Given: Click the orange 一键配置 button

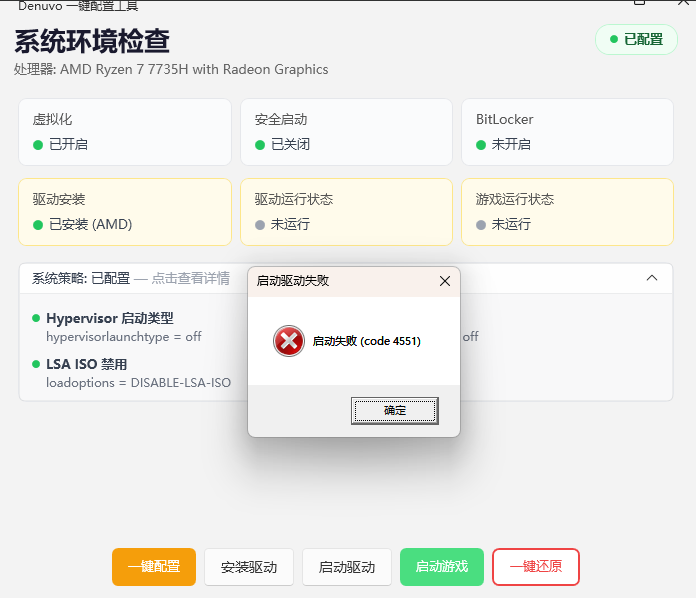Looking at the screenshot, I should pos(154,567).
